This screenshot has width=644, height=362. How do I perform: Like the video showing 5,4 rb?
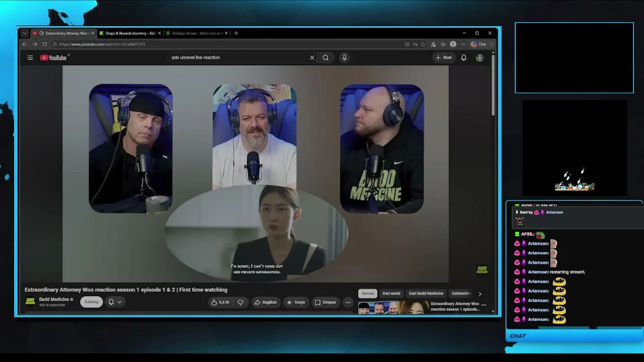[220, 302]
